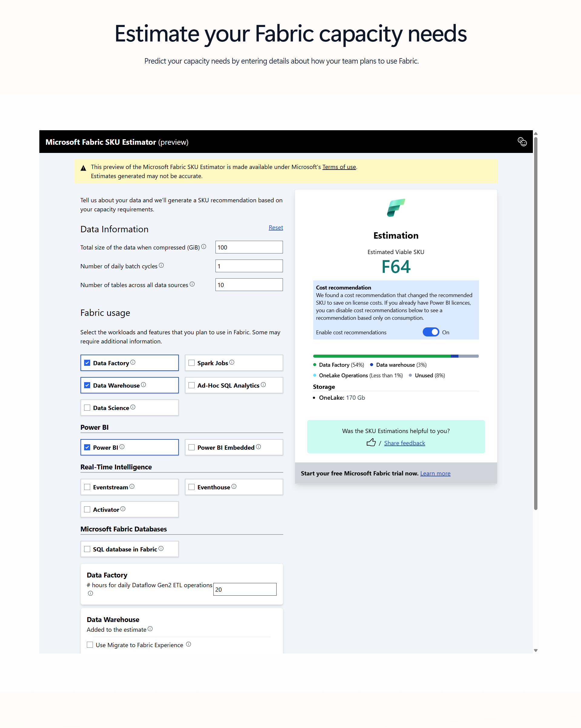Click info icon for compressed data size
This screenshot has width=581, height=728.
[204, 247]
